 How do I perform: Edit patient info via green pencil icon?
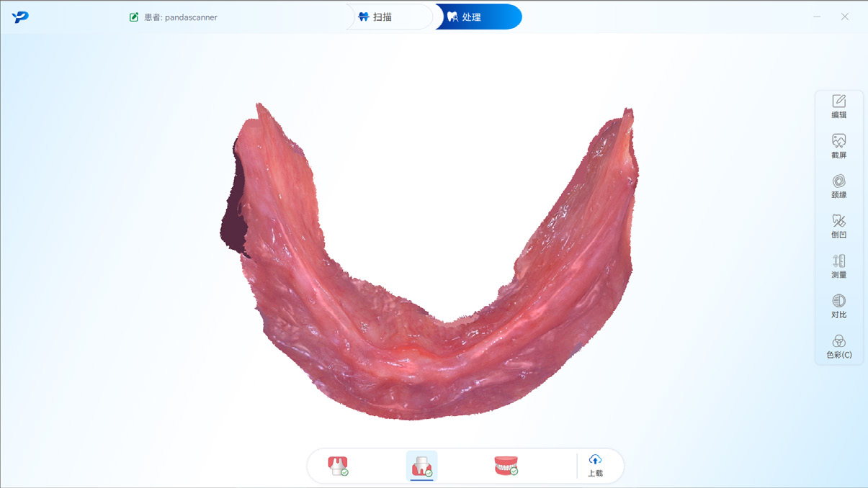(x=134, y=17)
